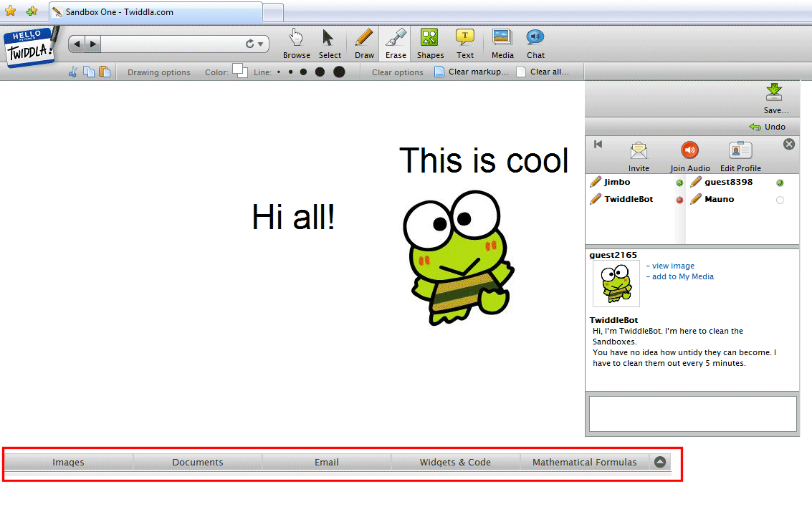Click the pencil icon beside TwiddleBot

coord(596,199)
